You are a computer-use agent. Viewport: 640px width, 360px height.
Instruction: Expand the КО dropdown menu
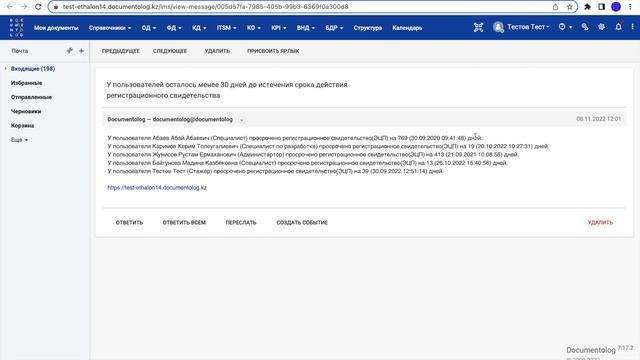tap(253, 28)
